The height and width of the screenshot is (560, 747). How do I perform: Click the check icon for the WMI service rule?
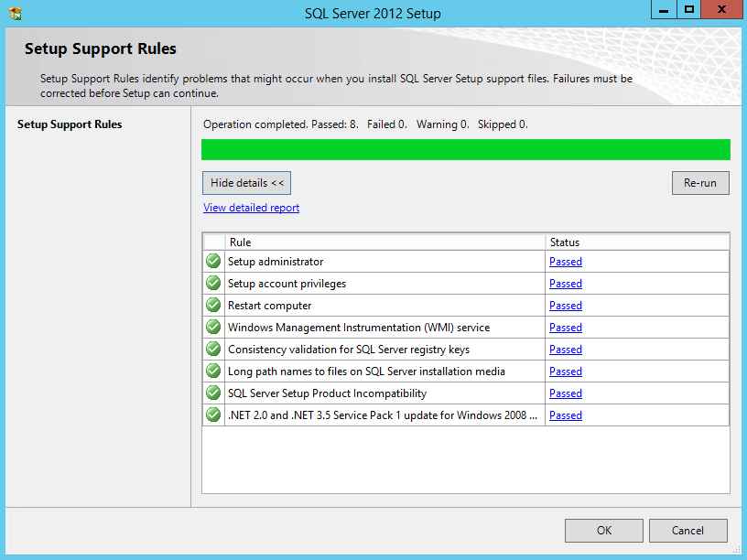[212, 327]
